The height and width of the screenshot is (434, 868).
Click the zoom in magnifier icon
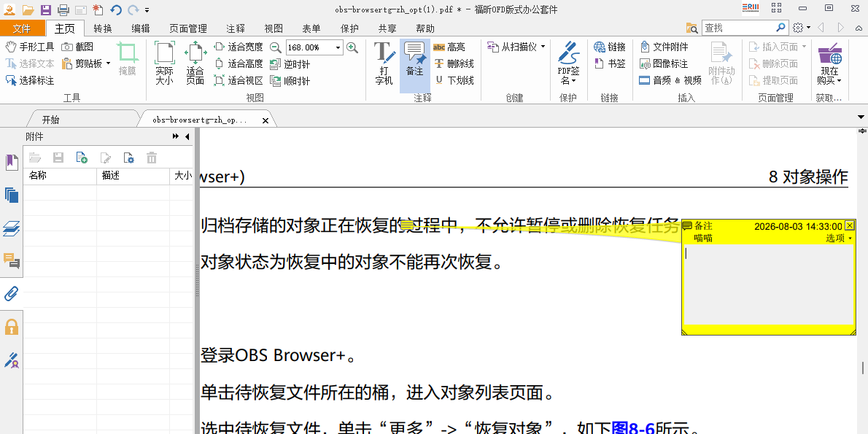point(352,47)
